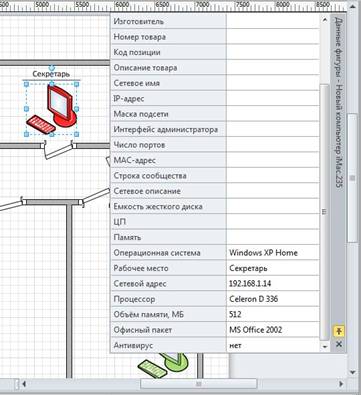Close the shape data panel
The image size is (361, 395).
(339, 344)
